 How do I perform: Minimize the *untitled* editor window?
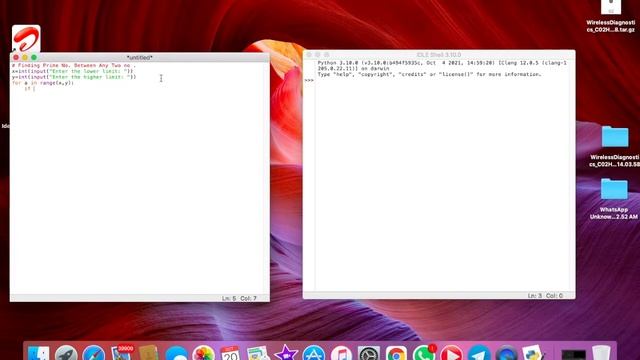click(x=25, y=58)
